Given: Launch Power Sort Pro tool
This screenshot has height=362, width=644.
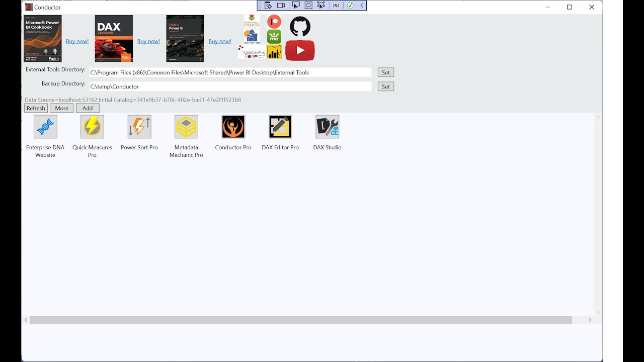Looking at the screenshot, I should [139, 127].
